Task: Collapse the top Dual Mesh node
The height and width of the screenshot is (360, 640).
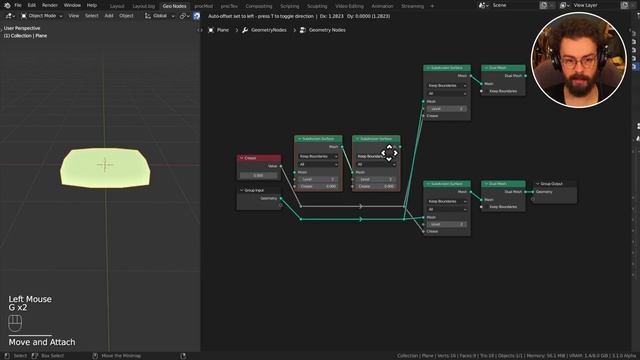Action: [486, 68]
